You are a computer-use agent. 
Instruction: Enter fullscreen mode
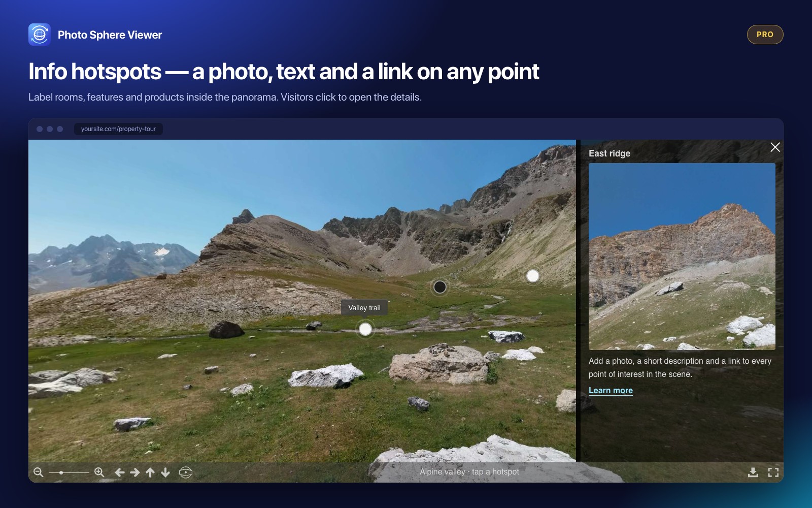pyautogui.click(x=773, y=472)
